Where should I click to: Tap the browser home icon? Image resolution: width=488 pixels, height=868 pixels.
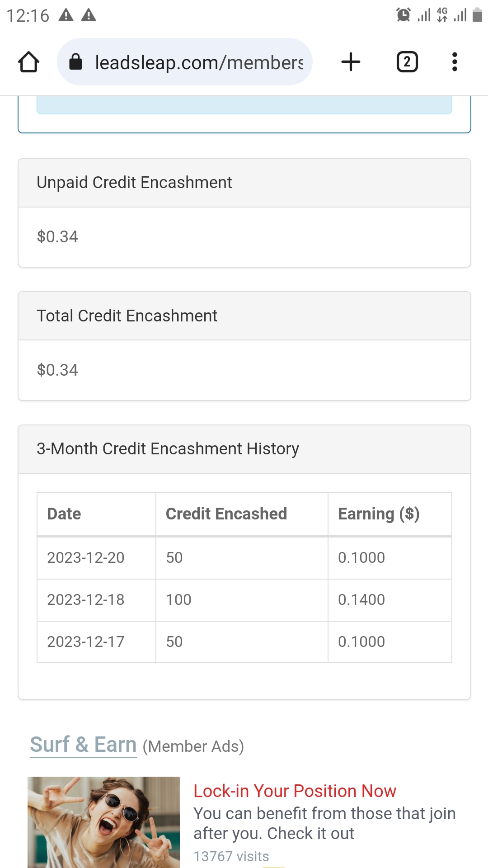coord(28,62)
